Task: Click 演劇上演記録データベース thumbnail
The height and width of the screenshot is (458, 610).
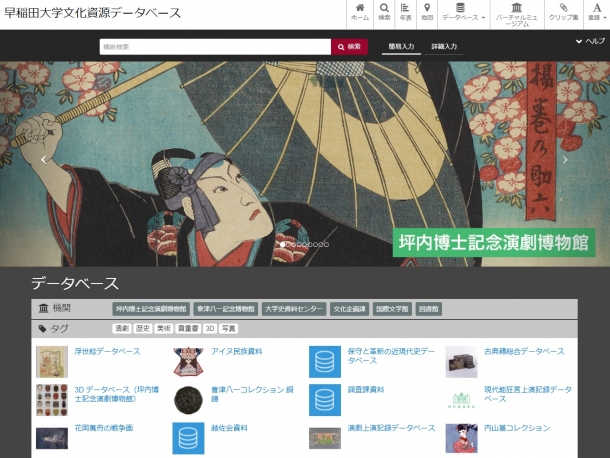Action: point(325,438)
